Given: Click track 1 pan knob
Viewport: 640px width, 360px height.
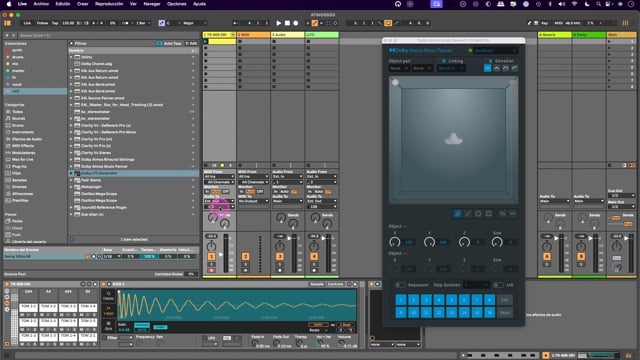Looking at the screenshot, I should (x=211, y=246).
